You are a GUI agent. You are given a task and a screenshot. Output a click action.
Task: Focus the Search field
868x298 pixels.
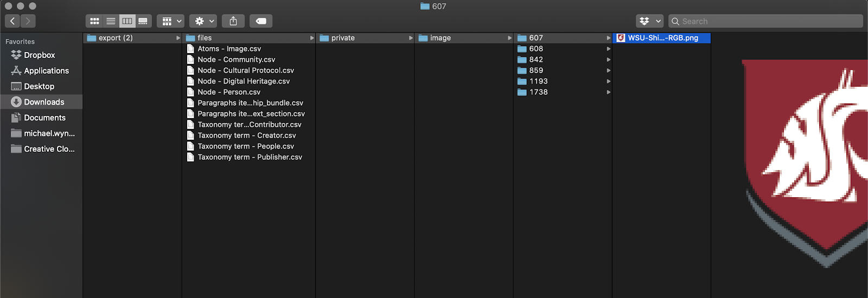click(765, 21)
